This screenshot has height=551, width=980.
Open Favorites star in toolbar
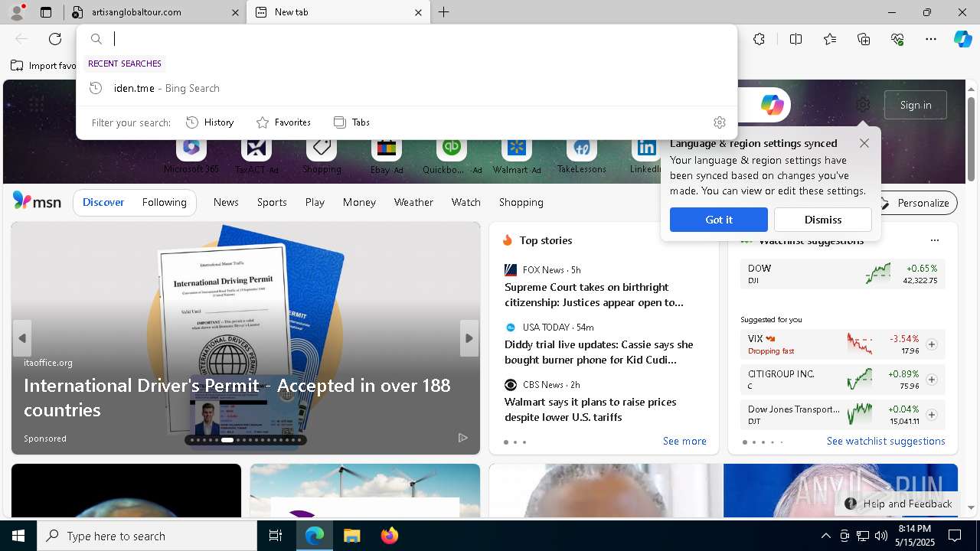pyautogui.click(x=830, y=39)
